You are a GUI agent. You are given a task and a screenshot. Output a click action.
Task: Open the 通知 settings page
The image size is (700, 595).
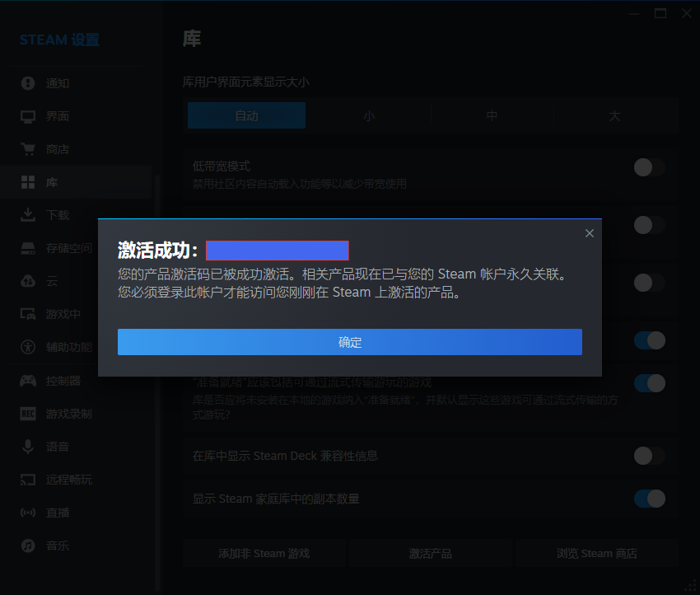pyautogui.click(x=76, y=83)
